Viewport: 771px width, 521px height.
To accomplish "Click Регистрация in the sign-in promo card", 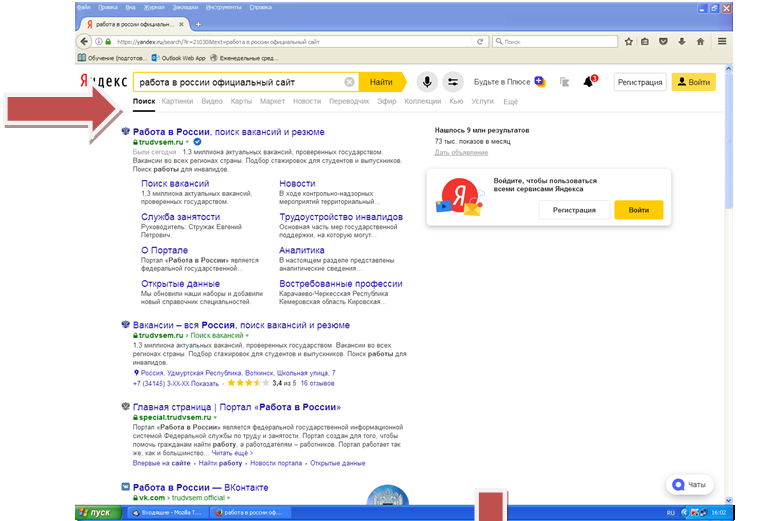I will 574,210.
